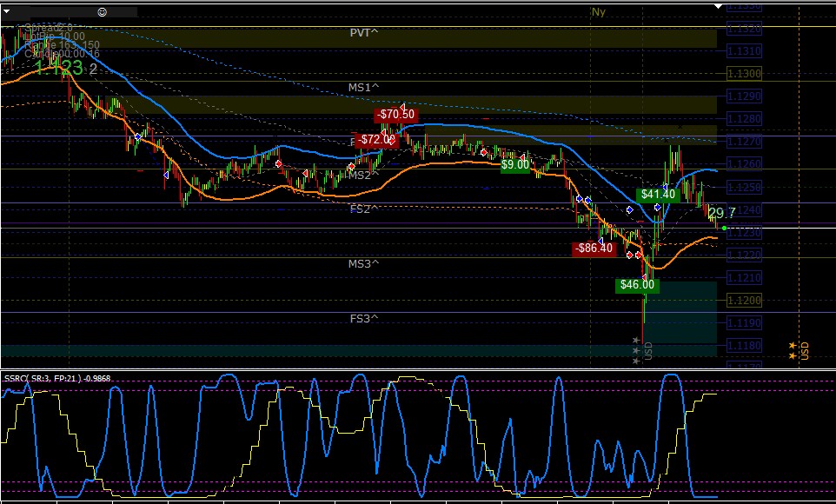Click the chart shift triangle marker on the top edge
The height and width of the screenshot is (504, 836).
[718, 6]
